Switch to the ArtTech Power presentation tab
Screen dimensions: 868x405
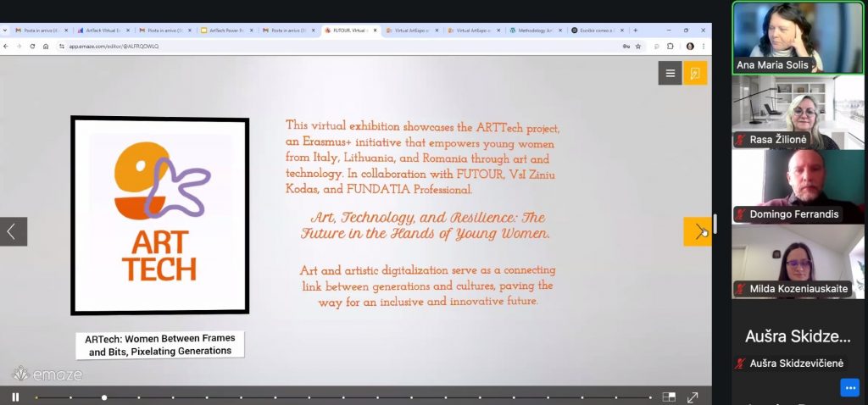227,31
